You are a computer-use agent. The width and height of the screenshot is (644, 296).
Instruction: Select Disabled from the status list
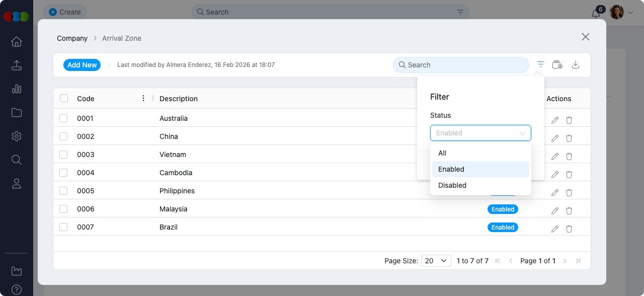click(452, 185)
